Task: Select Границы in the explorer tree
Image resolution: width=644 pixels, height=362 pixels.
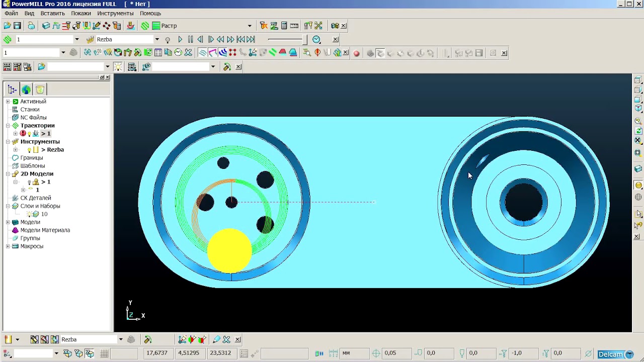Action: pos(31,158)
